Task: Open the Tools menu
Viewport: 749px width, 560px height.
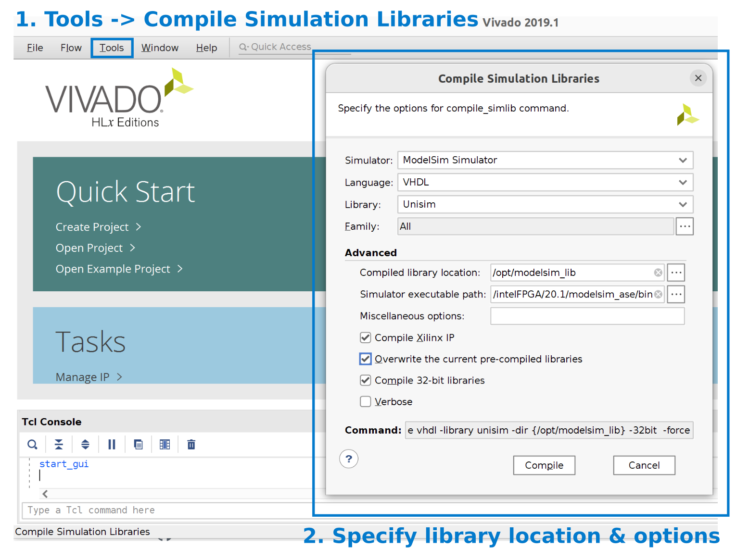Action: click(x=112, y=48)
